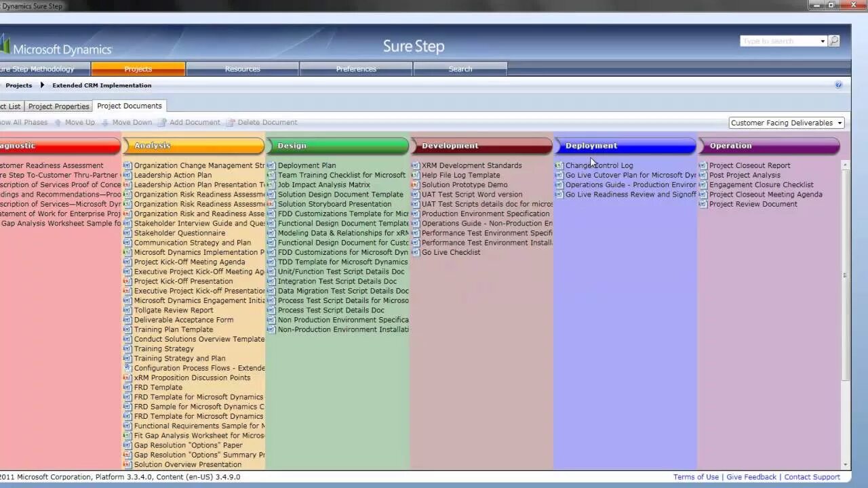Open the Customer Facing Deliverables dropdown
The image size is (868, 488).
787,123
